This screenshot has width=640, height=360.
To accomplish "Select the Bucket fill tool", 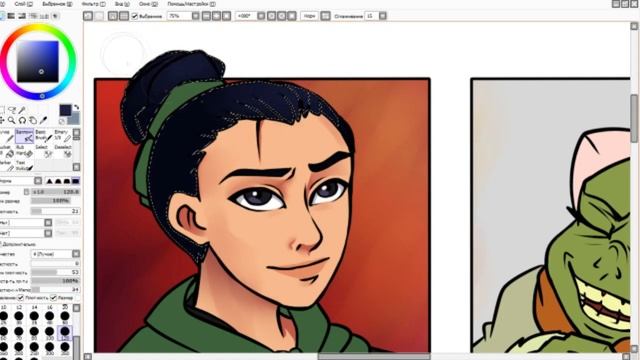I will (7, 151).
